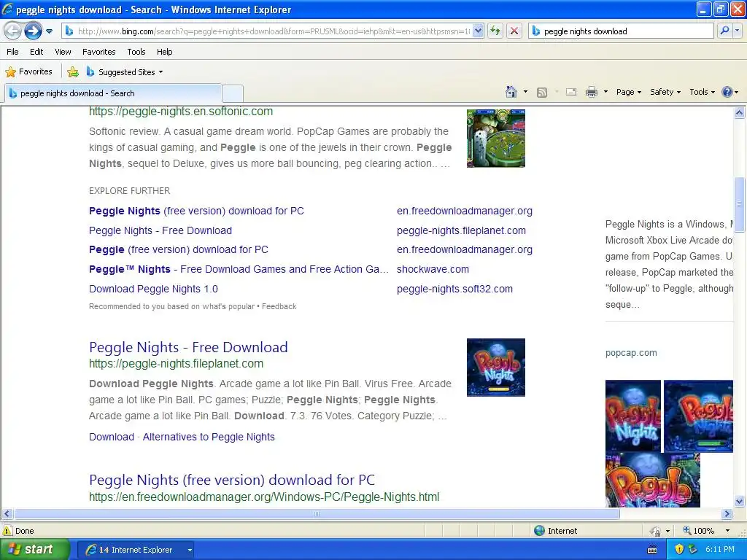This screenshot has height=560, width=747.
Task: Click Add to Favorites Bar icon
Action: (x=73, y=72)
